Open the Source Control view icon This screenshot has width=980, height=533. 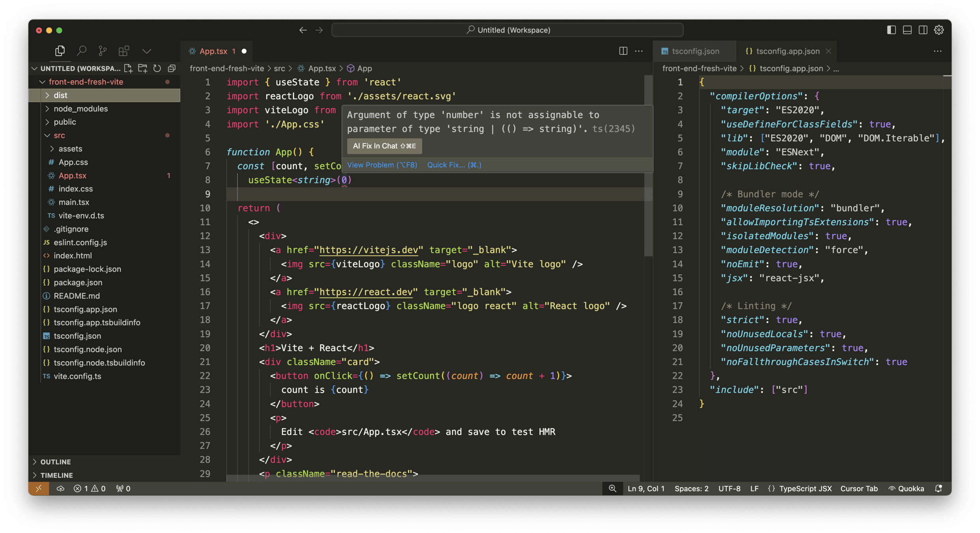pyautogui.click(x=103, y=51)
